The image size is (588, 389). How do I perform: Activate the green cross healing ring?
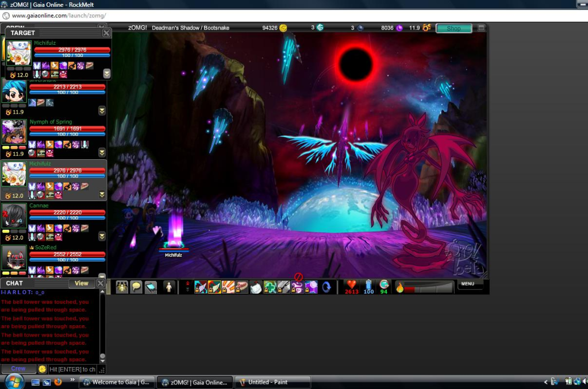tap(270, 287)
